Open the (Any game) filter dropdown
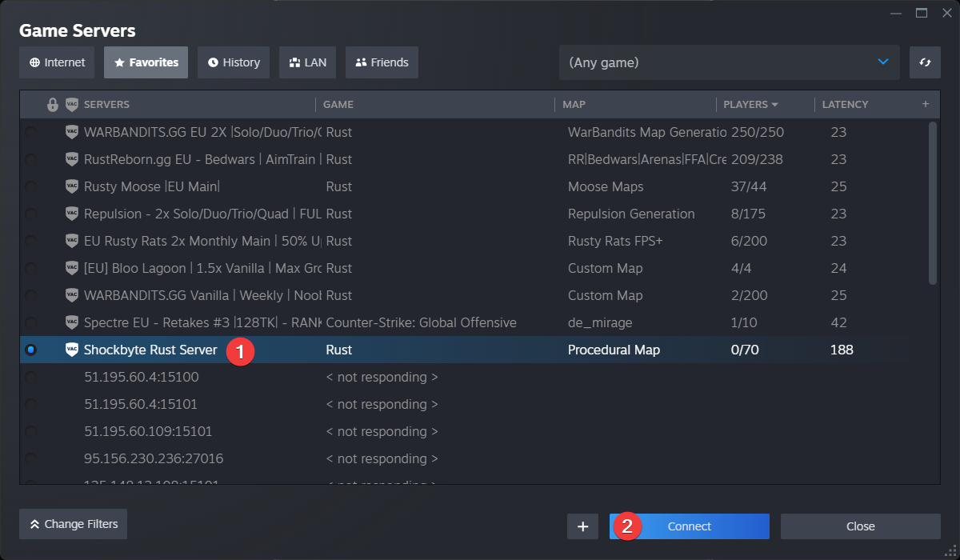The width and height of the screenshot is (960, 560). [729, 62]
